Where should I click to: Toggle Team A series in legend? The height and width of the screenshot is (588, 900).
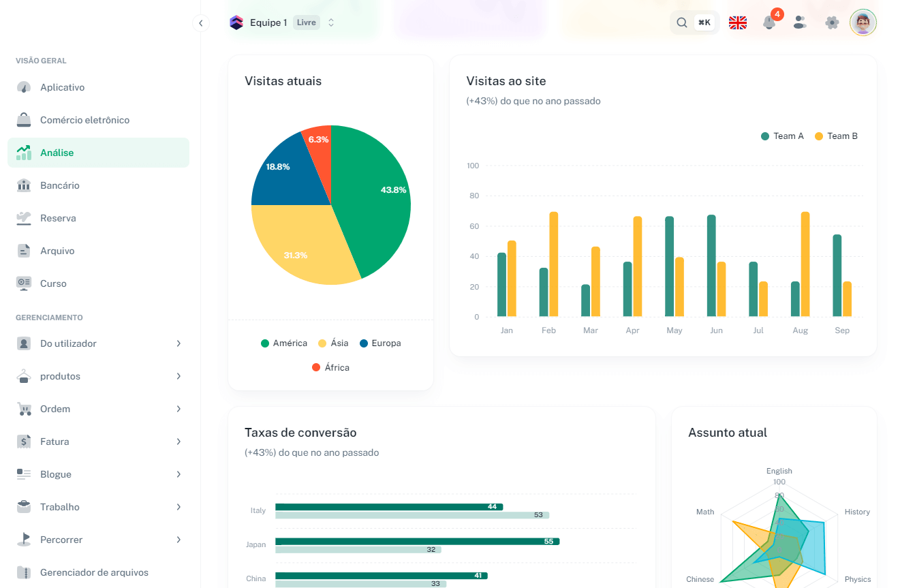[x=782, y=136]
